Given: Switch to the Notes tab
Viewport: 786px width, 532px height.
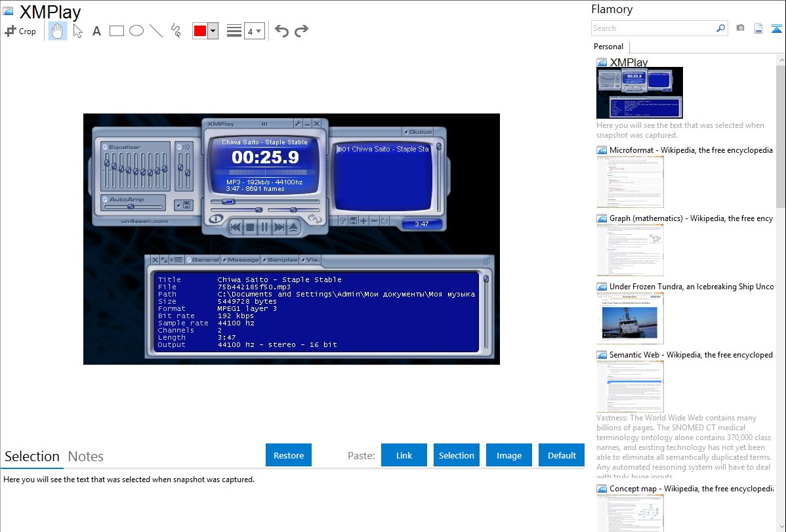Looking at the screenshot, I should coord(86,457).
